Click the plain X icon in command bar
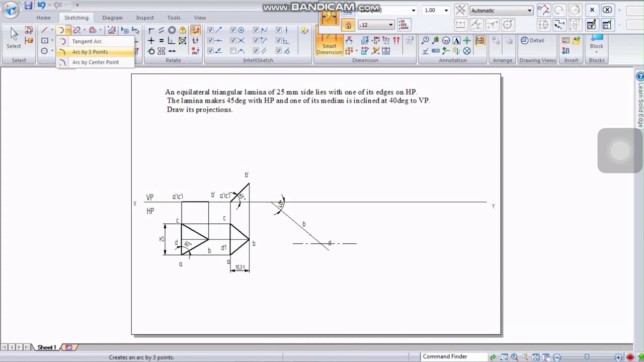Image resolution: width=644 pixels, height=362 pixels. 592,10
